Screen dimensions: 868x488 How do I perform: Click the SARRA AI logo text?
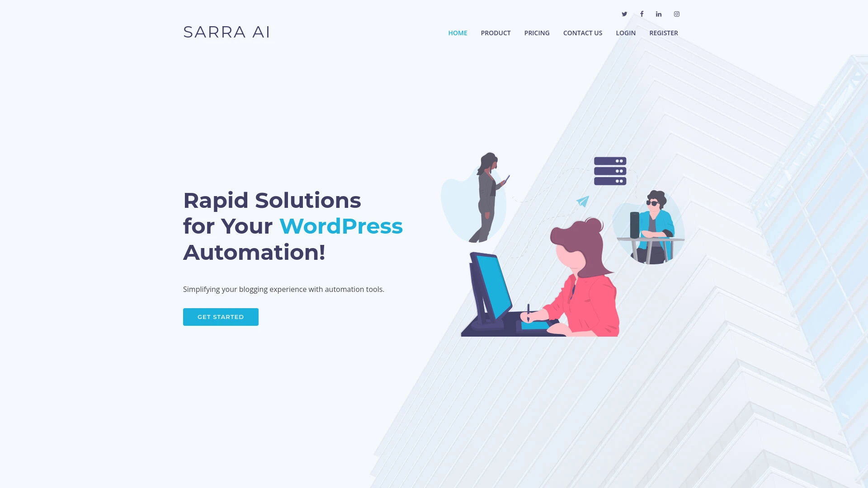(227, 32)
